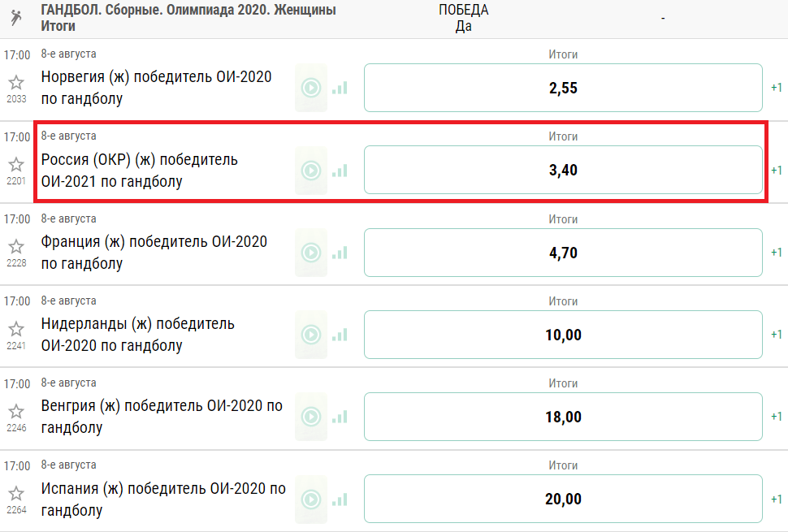Open event Россия (ОКР) (ж) победитель ОИ-2021
This screenshot has width=788, height=532.
coord(139,171)
